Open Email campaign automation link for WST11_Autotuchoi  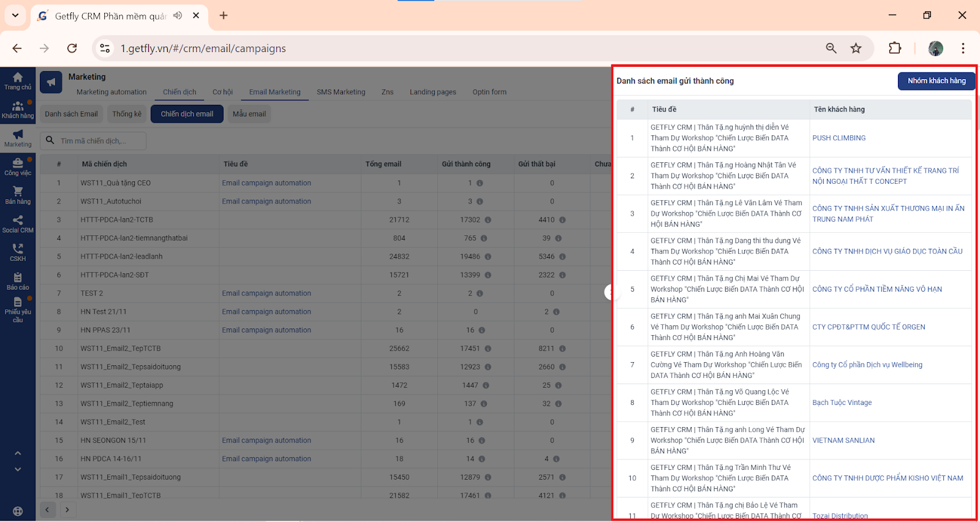pos(266,202)
